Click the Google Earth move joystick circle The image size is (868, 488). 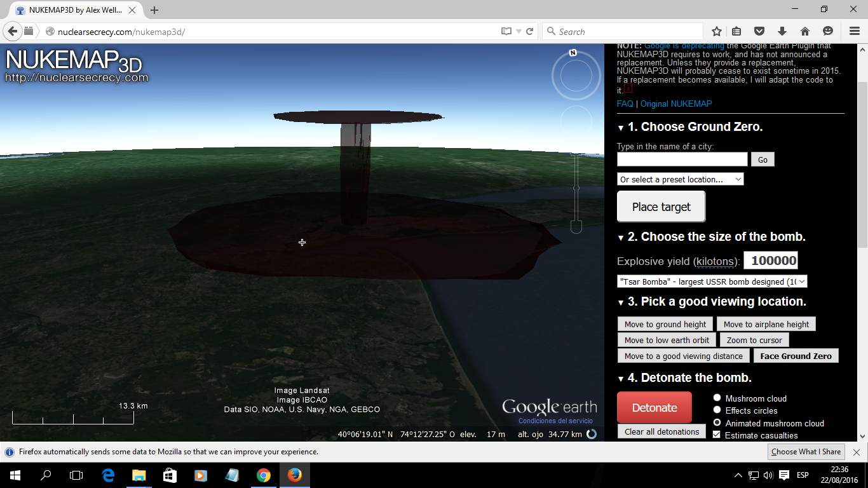coord(577,121)
